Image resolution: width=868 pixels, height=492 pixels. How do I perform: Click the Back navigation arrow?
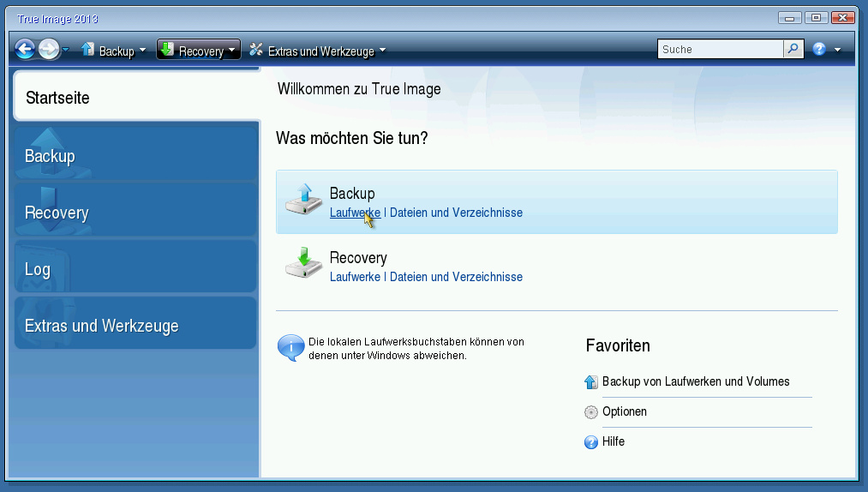tap(25, 50)
